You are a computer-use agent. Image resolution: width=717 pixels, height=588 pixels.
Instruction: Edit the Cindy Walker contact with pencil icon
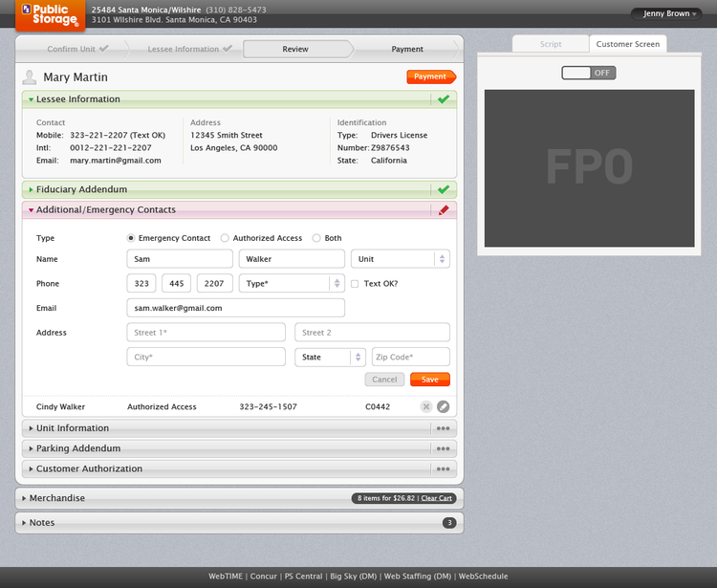(443, 406)
